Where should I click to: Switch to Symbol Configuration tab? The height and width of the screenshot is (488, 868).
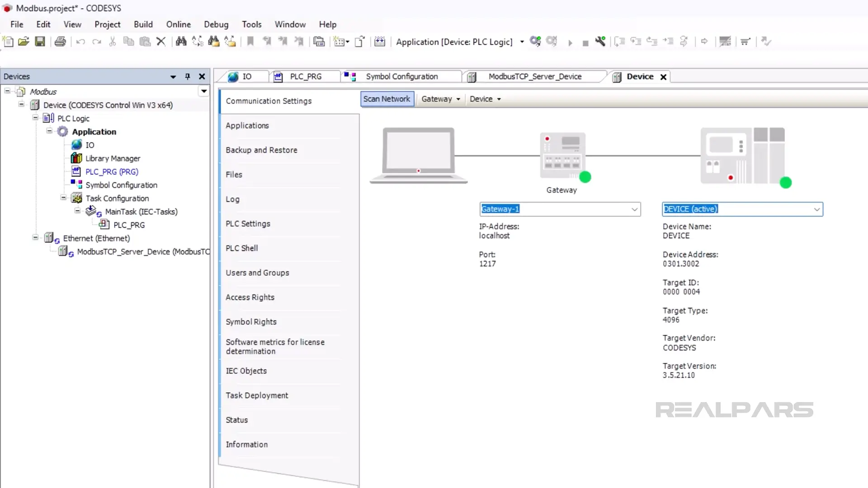point(401,76)
